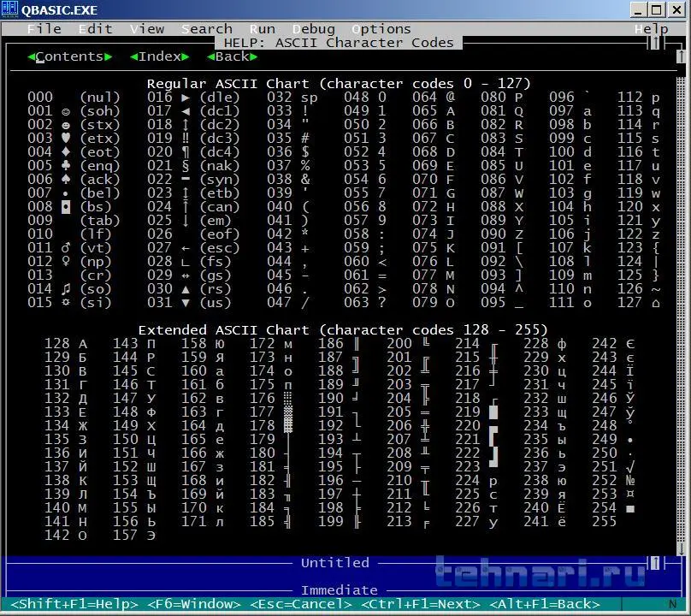
Task: Click the smiley symbol for code 001
Action: 66,111
